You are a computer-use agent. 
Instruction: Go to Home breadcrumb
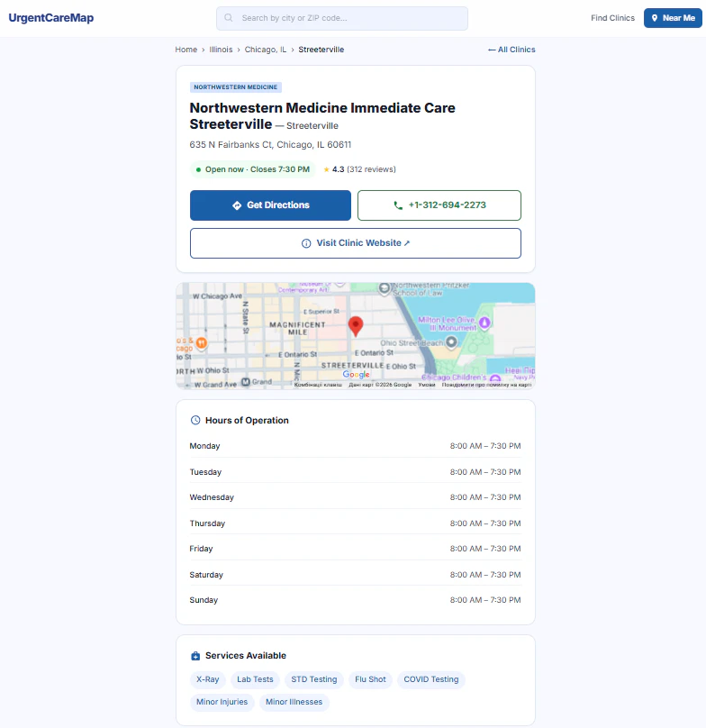tap(186, 50)
